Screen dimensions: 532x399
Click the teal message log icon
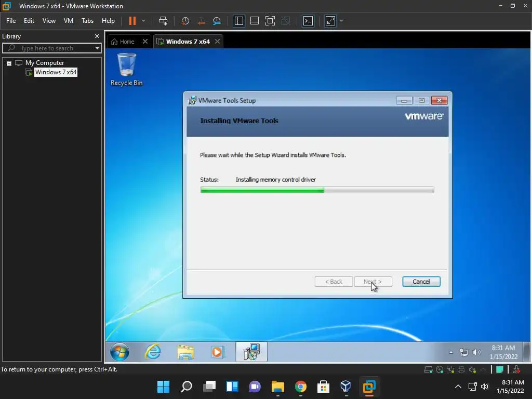click(x=499, y=369)
